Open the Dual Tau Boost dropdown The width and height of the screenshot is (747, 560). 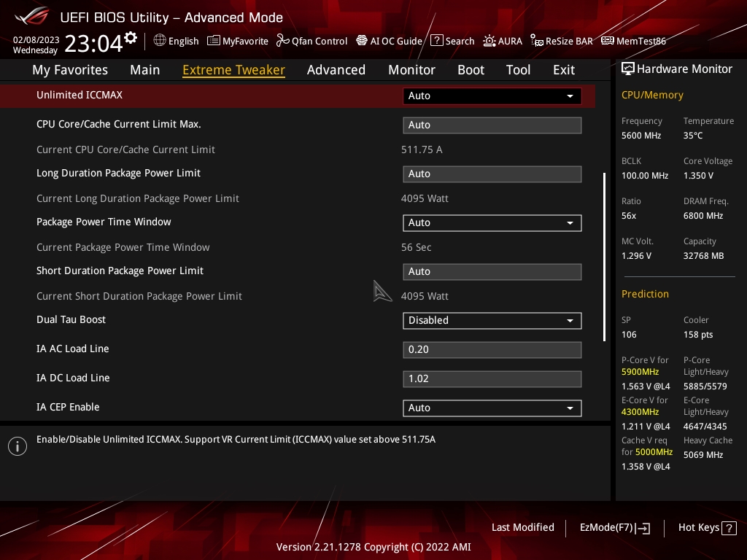[492, 320]
